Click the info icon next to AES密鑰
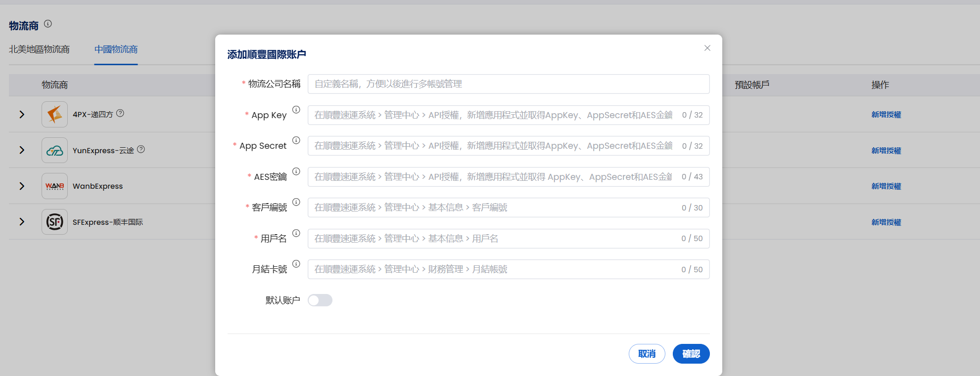The image size is (980, 376). click(x=296, y=171)
